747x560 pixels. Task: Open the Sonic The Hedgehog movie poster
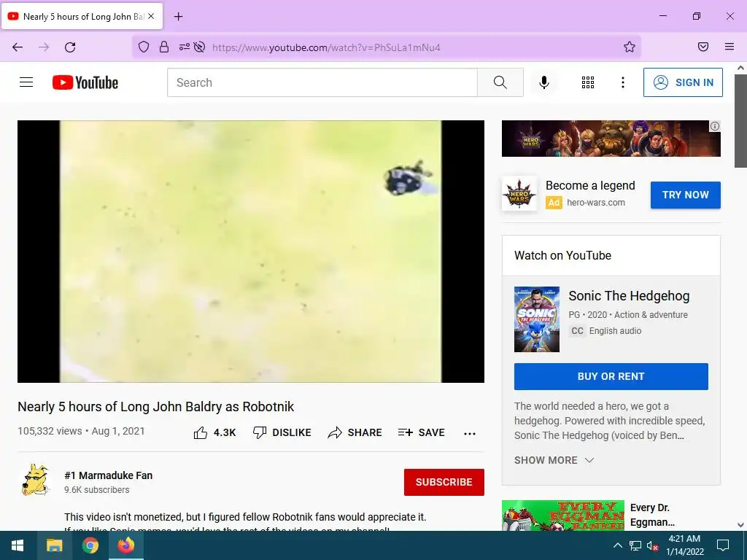(x=536, y=319)
